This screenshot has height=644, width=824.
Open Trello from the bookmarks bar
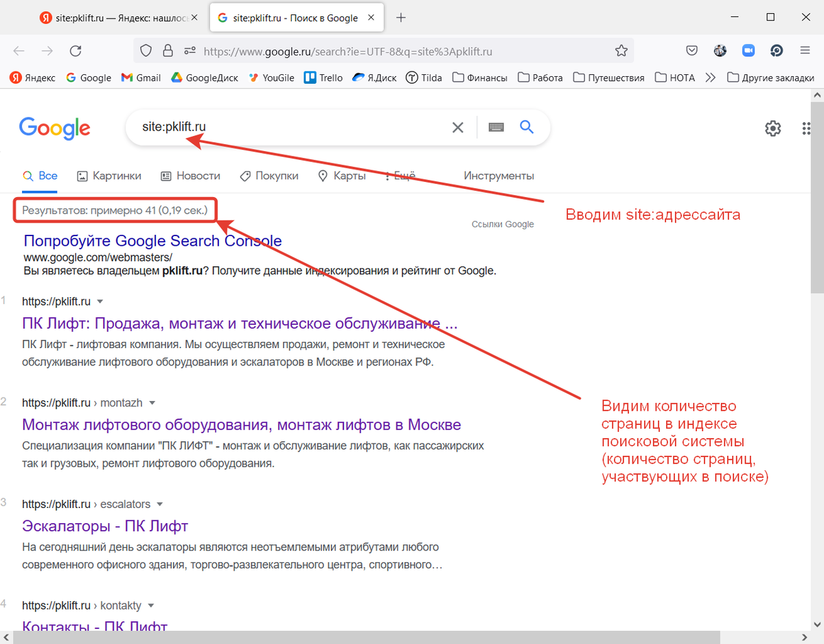(x=323, y=78)
